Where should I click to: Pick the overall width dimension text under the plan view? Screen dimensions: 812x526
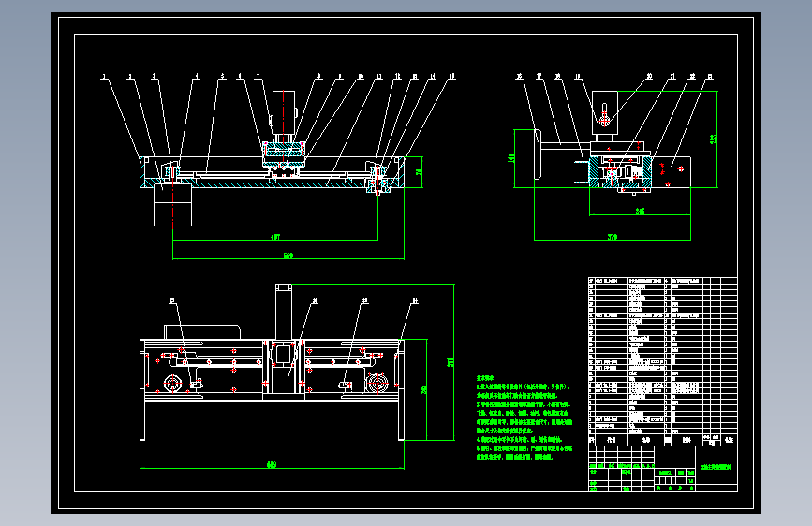272,465
